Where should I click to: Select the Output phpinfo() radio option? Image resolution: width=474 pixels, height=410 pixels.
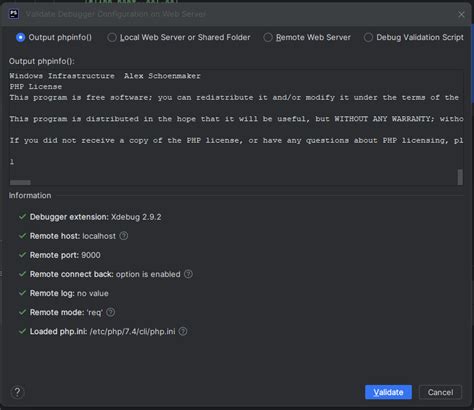coord(54,37)
